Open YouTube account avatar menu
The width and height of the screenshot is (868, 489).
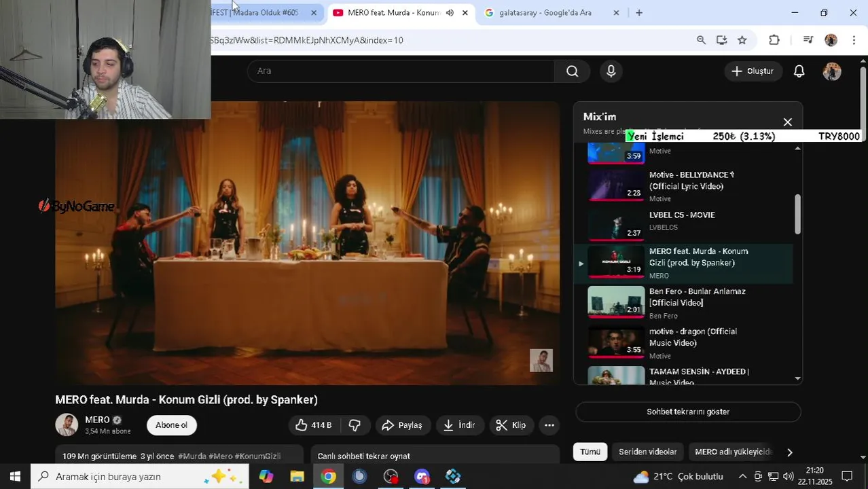point(832,71)
